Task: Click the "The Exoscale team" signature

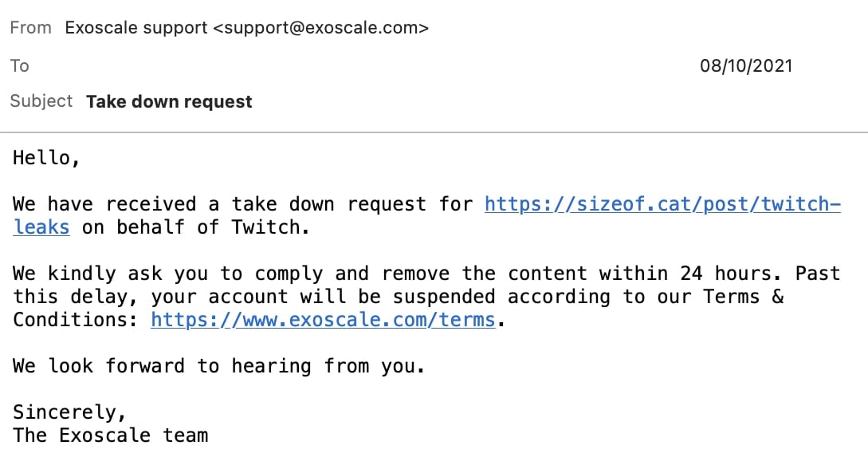Action: (111, 436)
